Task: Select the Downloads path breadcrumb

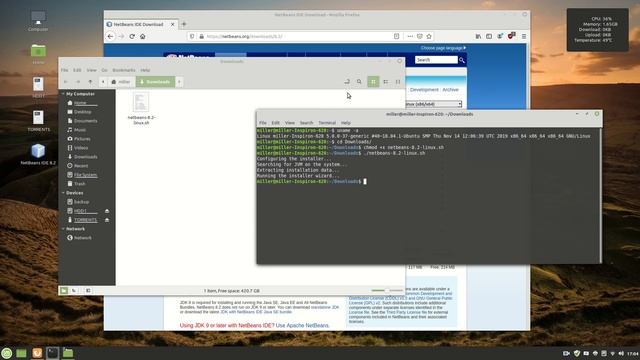Action: pyautogui.click(x=155, y=82)
